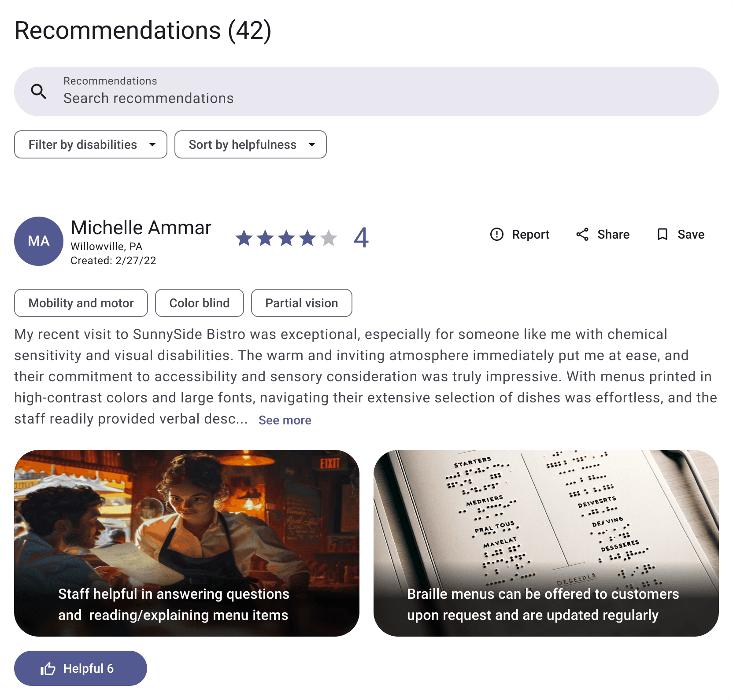Click the Share network icon
Viewport: 733px width, 700px height.
click(582, 234)
